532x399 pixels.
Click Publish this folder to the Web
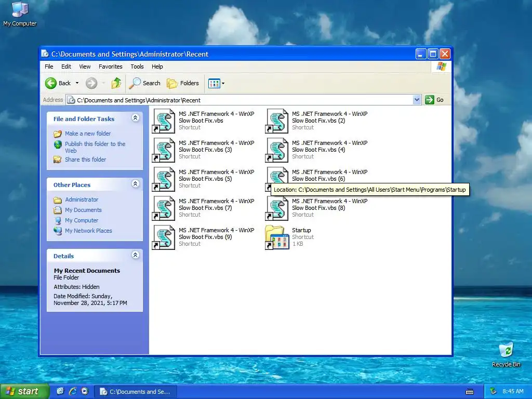(x=95, y=147)
